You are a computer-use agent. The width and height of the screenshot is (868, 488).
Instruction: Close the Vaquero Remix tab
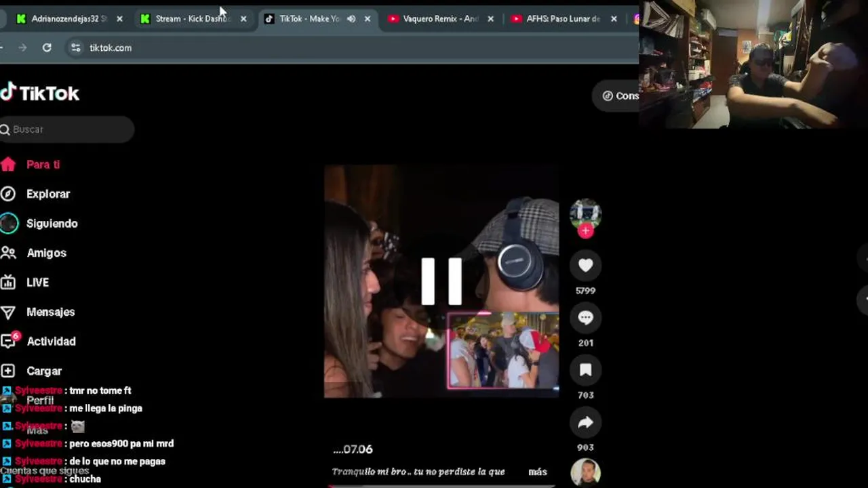[490, 19]
